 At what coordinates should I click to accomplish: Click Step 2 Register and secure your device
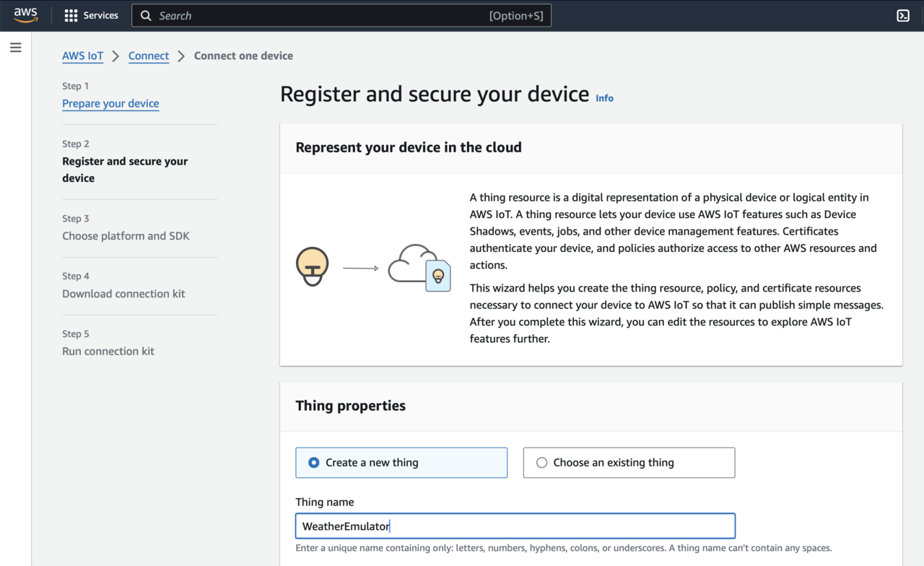[x=125, y=170]
